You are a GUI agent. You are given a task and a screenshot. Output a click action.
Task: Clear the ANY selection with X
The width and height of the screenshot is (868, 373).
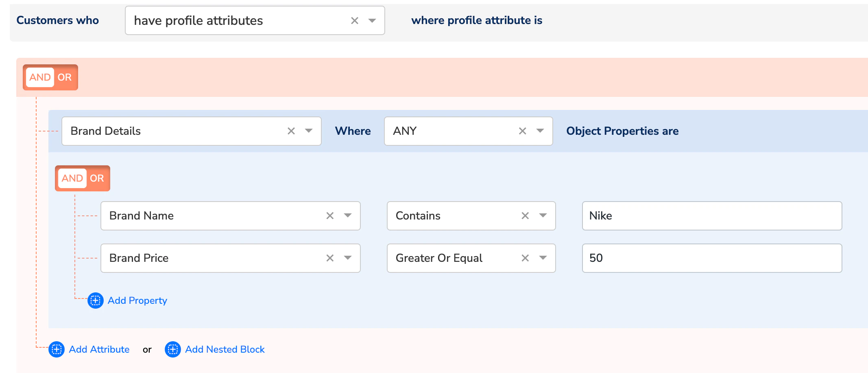[x=522, y=131]
